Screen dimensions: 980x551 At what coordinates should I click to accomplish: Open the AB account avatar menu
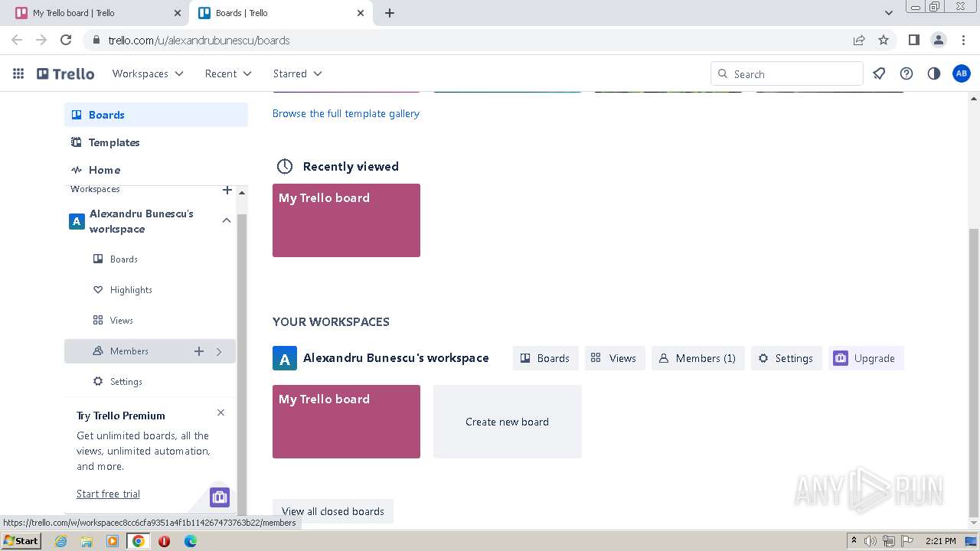pyautogui.click(x=961, y=73)
